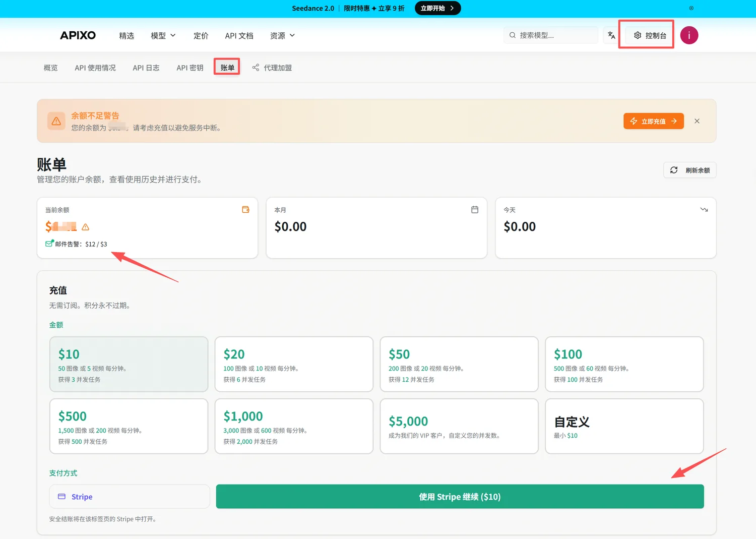Click the 搜索模型 search field

550,35
